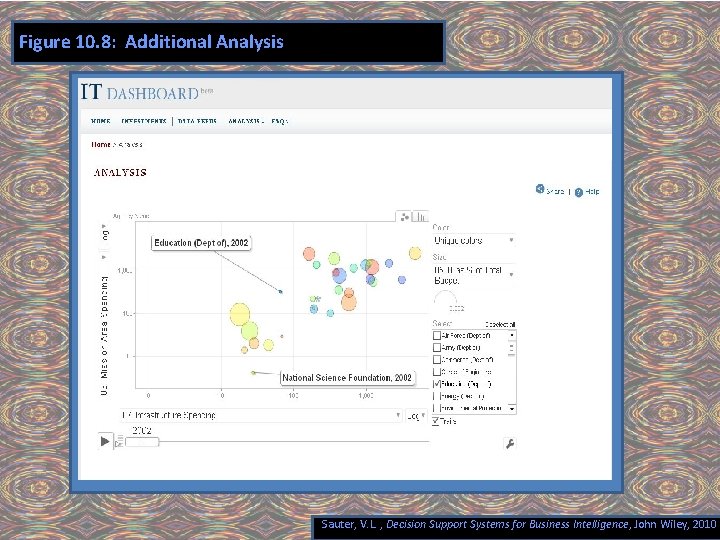Click agency list scrollbar thumb
Image resolution: width=720 pixels, height=540 pixels.
click(512, 349)
